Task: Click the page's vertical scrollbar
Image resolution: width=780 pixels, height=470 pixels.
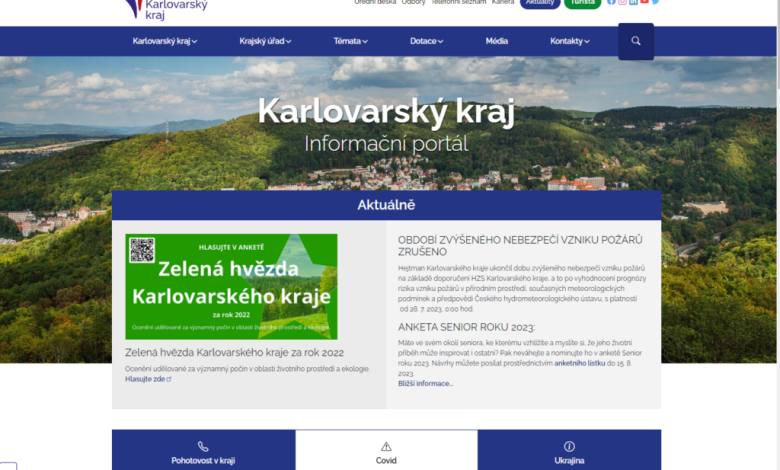Action: click(x=778, y=235)
